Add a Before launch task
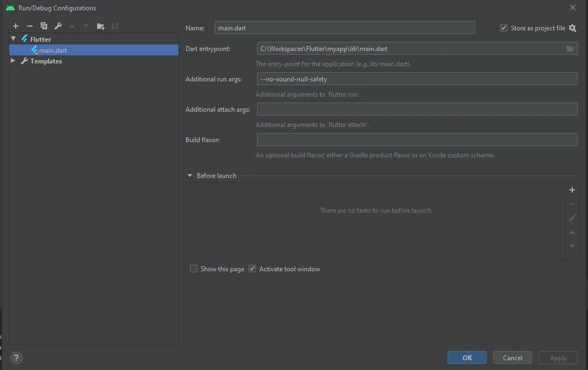This screenshot has height=370, width=588. 572,190
